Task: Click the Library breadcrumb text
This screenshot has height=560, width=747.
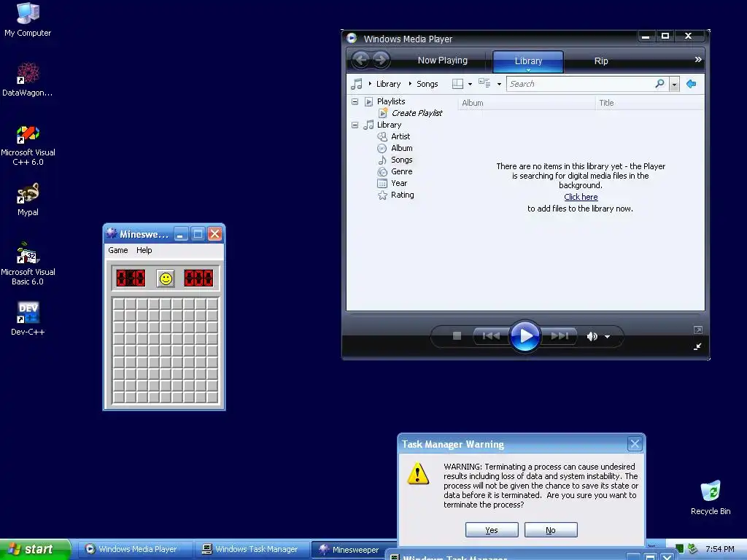Action: tap(388, 84)
